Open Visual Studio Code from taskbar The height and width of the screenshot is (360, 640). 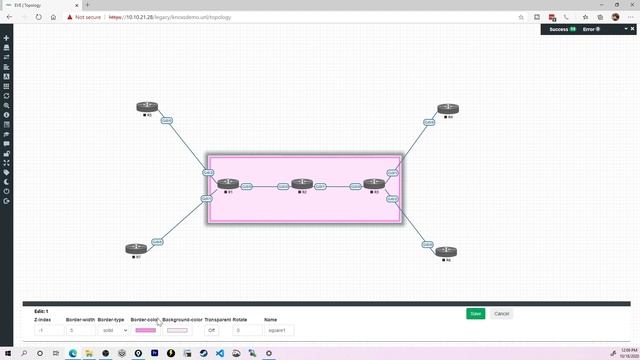point(220,353)
